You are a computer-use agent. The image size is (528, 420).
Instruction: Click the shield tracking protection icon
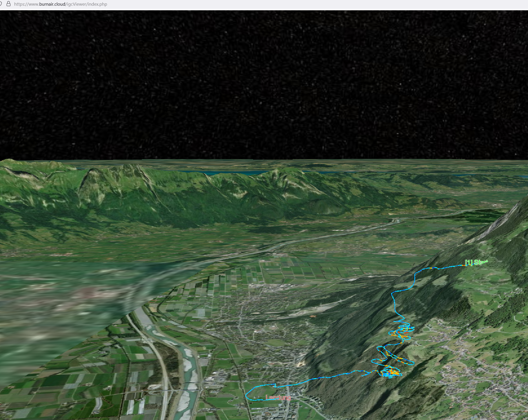pyautogui.click(x=1, y=4)
